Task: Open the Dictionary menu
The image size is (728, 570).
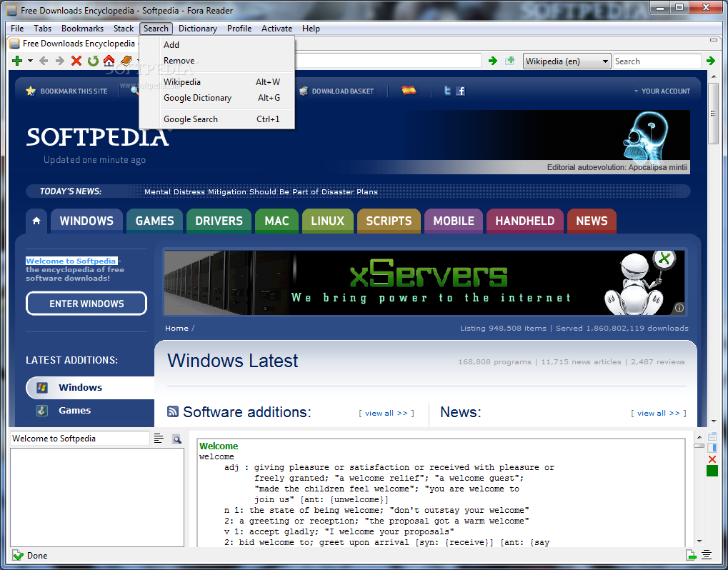Action: click(x=198, y=29)
